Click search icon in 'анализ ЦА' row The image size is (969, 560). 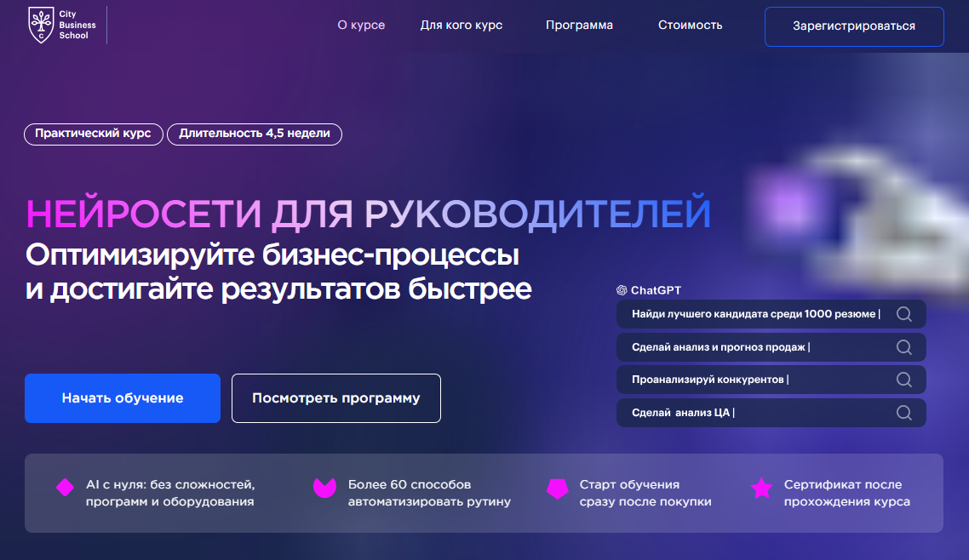pos(904,413)
